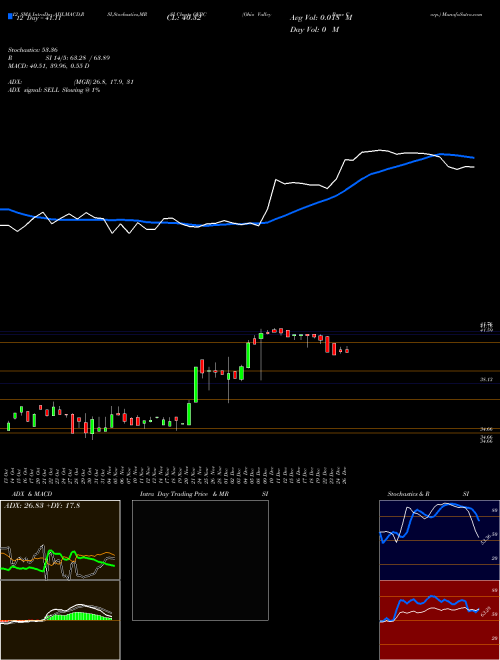Click the 'Intra Day Trading Price & MR' title
The width and height of the screenshot is (500, 660).
coord(184,494)
